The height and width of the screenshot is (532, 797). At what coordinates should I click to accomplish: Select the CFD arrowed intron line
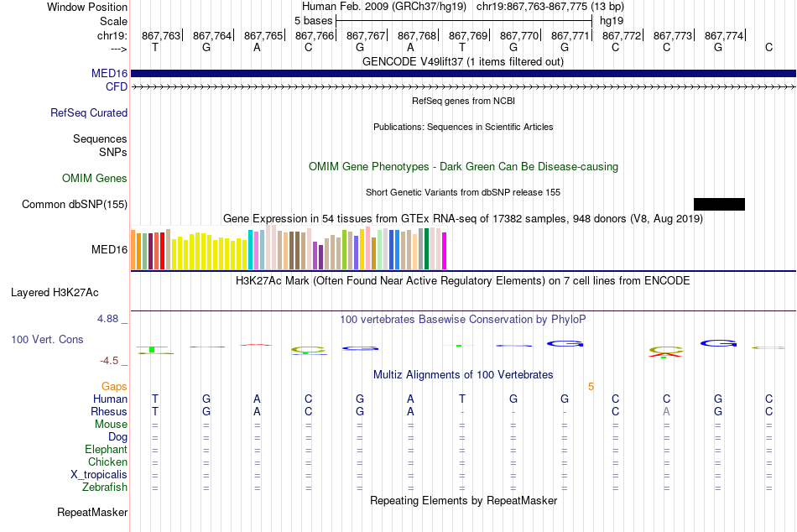click(464, 87)
